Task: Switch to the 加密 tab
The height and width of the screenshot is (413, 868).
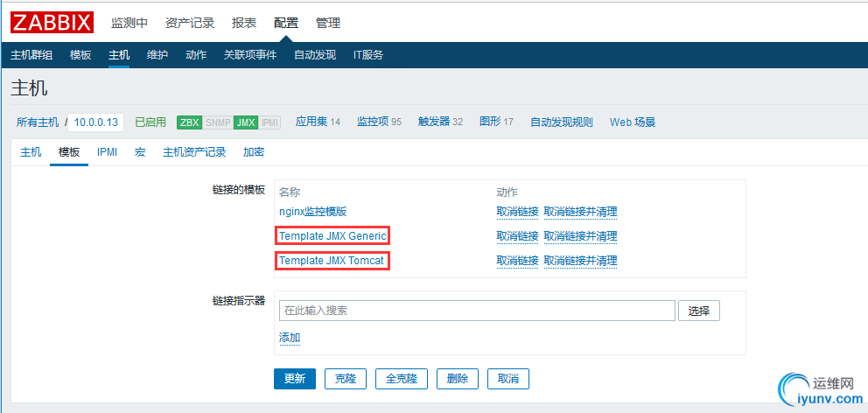Action: [254, 152]
